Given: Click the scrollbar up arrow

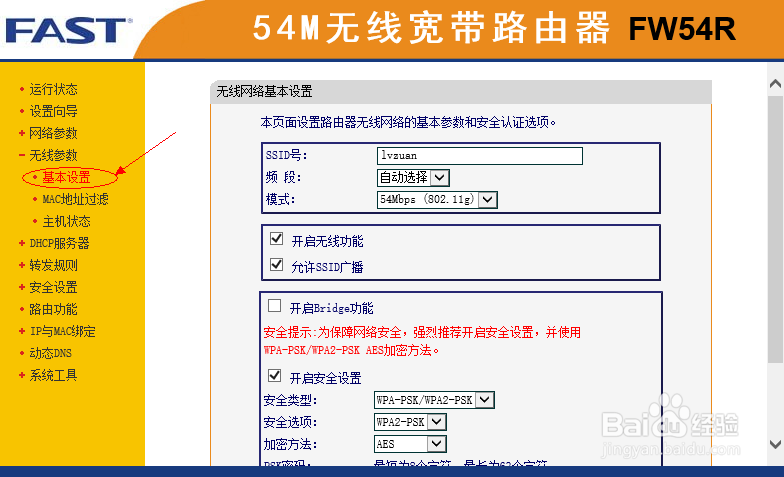Looking at the screenshot, I should pos(775,84).
